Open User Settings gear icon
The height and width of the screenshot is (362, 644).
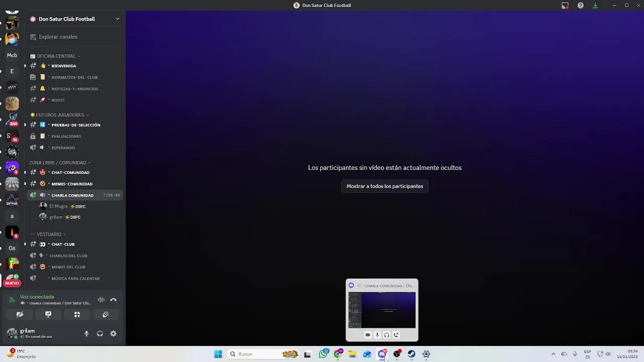[113, 333]
